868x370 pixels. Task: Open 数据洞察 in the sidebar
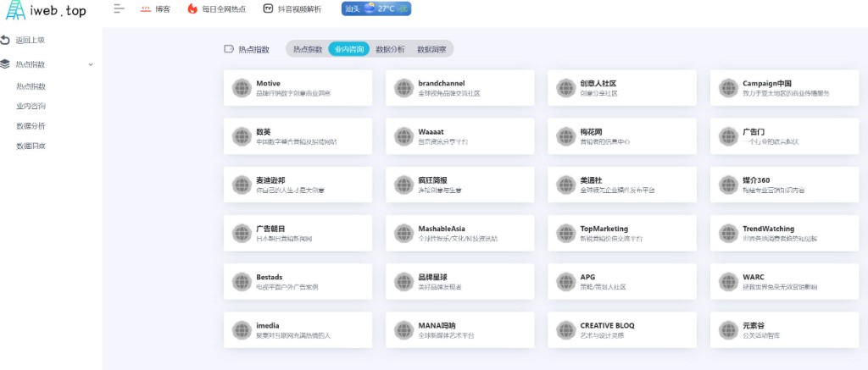point(31,146)
